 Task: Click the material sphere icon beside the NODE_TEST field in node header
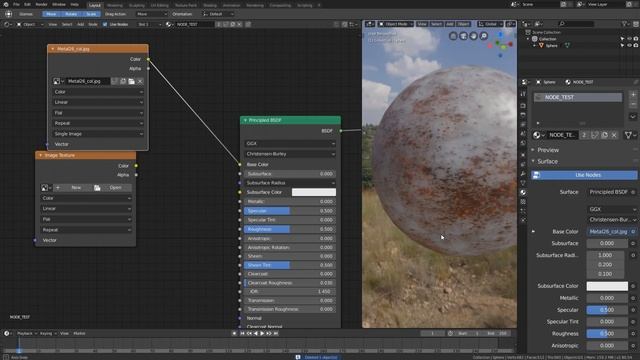169,24
